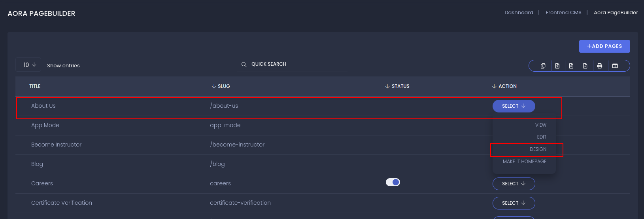The height and width of the screenshot is (219, 644).
Task: Click the careers slug cell
Action: pyautogui.click(x=220, y=183)
